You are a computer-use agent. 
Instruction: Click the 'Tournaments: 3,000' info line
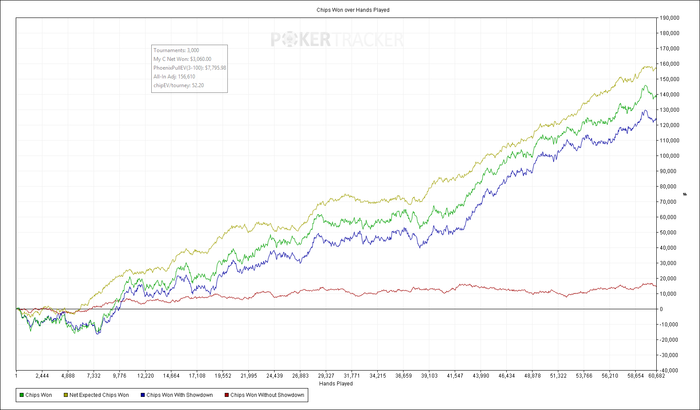pyautogui.click(x=176, y=50)
